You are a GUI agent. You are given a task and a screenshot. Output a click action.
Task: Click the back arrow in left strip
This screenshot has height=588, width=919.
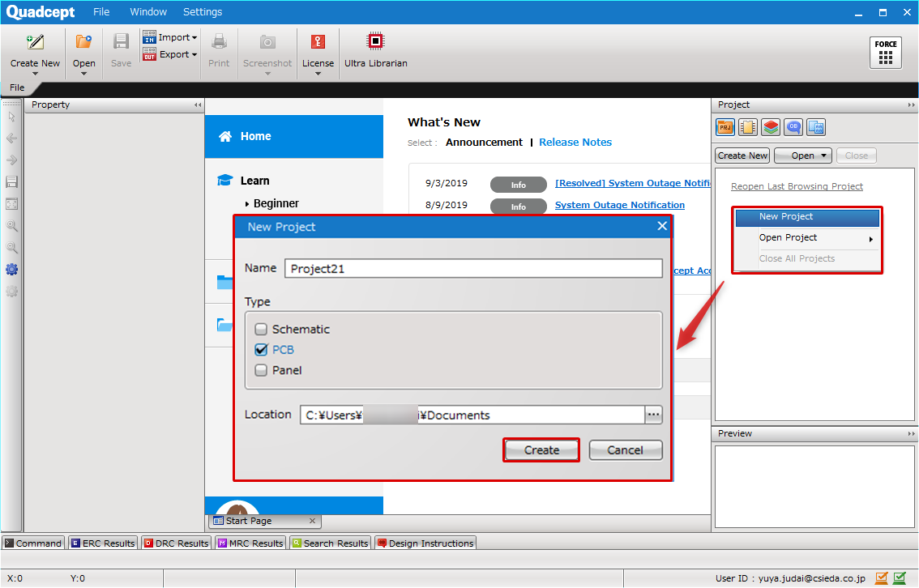click(x=11, y=138)
